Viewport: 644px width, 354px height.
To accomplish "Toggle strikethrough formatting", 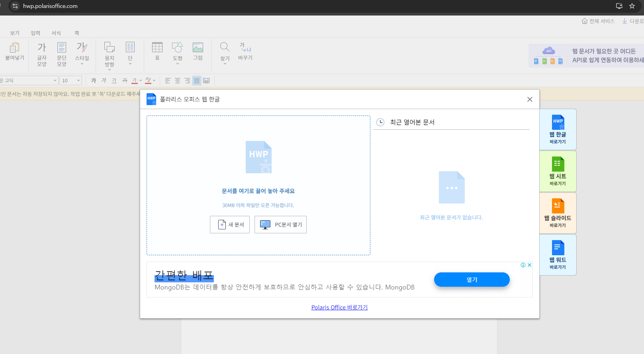I will (x=125, y=80).
